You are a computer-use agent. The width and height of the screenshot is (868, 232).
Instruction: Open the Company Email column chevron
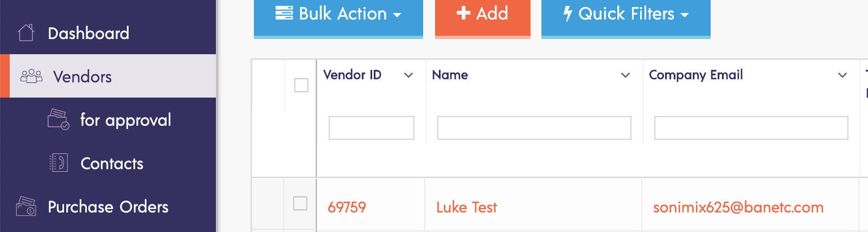click(x=843, y=75)
